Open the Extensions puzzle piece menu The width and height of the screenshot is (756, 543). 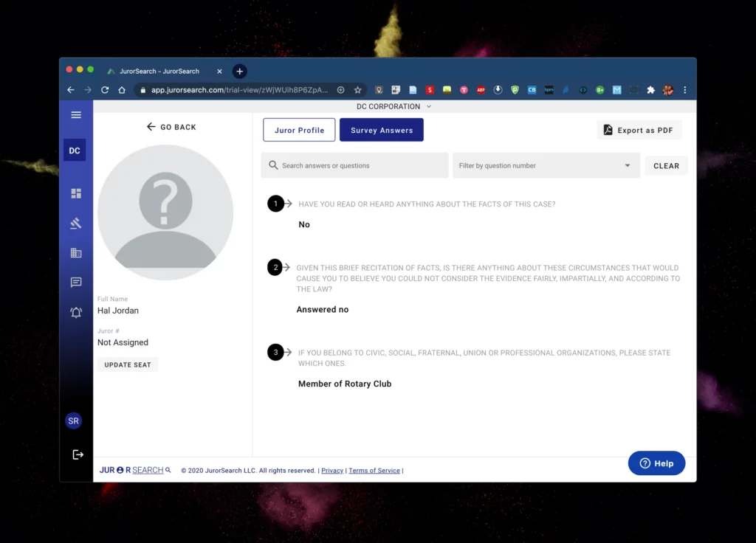(x=651, y=90)
